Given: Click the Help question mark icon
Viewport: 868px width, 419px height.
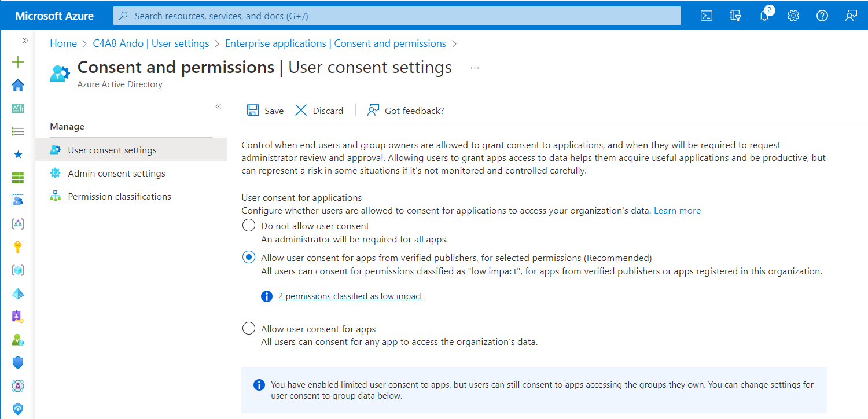Looking at the screenshot, I should [x=822, y=16].
